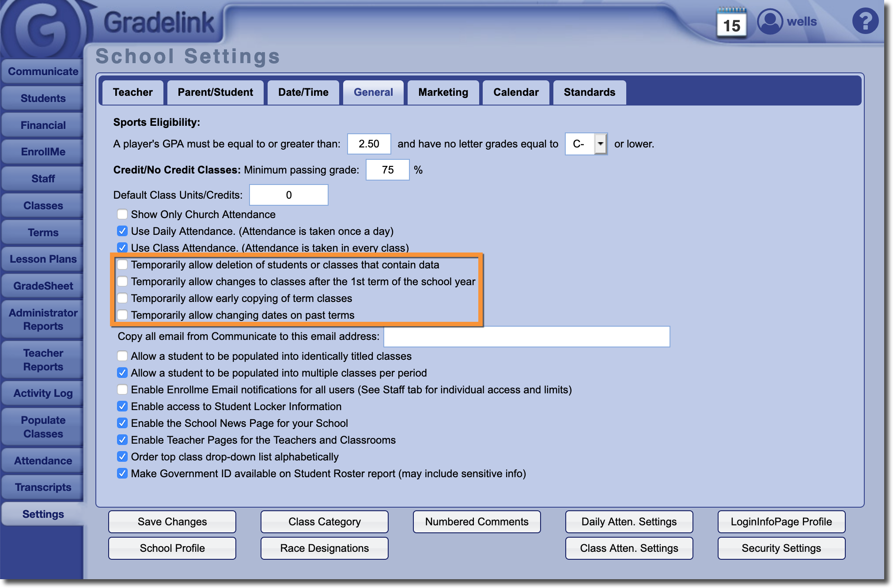Go to GradeSheet in the sidebar
The image size is (893, 588).
click(x=43, y=286)
